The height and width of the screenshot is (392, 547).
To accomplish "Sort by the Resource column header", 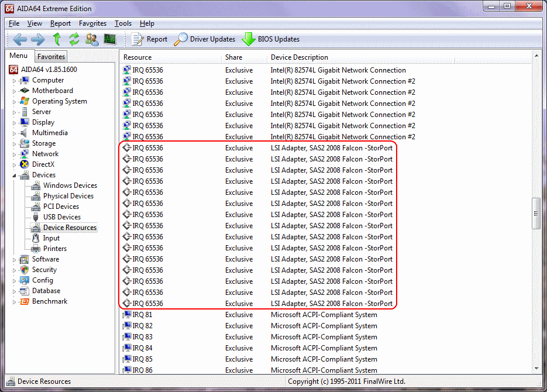I will [171, 57].
